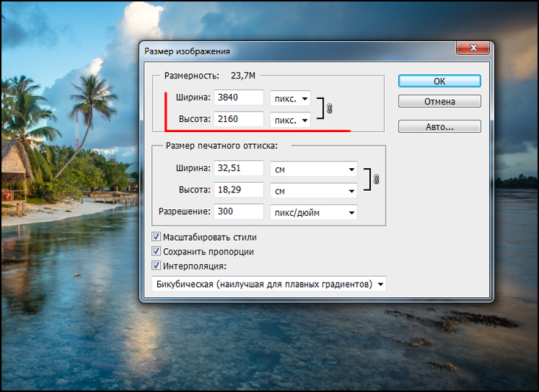Image resolution: width=539 pixels, height=392 pixels.
Task: Click the pixel dimensions chain link icon
Action: pyautogui.click(x=329, y=109)
